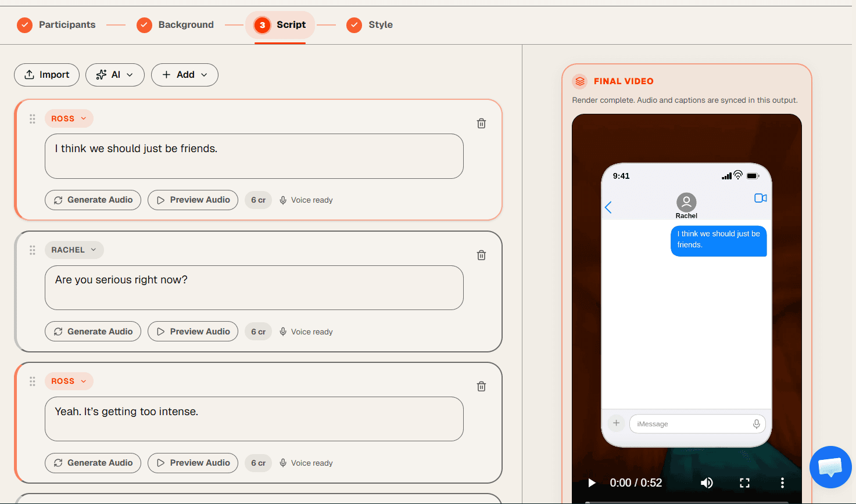Image resolution: width=856 pixels, height=504 pixels.
Task: Click the video progress seek bar
Action: coord(686,502)
